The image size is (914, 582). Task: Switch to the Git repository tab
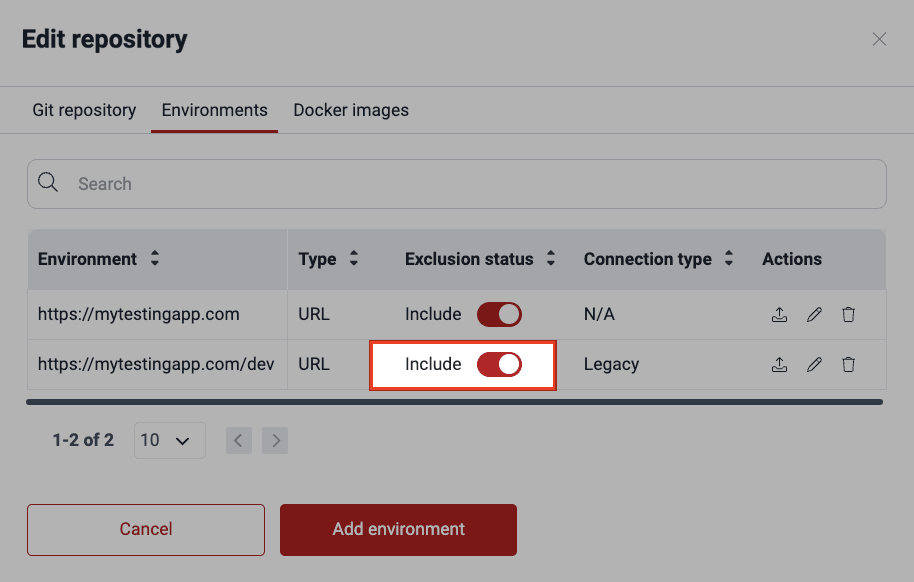tap(84, 110)
